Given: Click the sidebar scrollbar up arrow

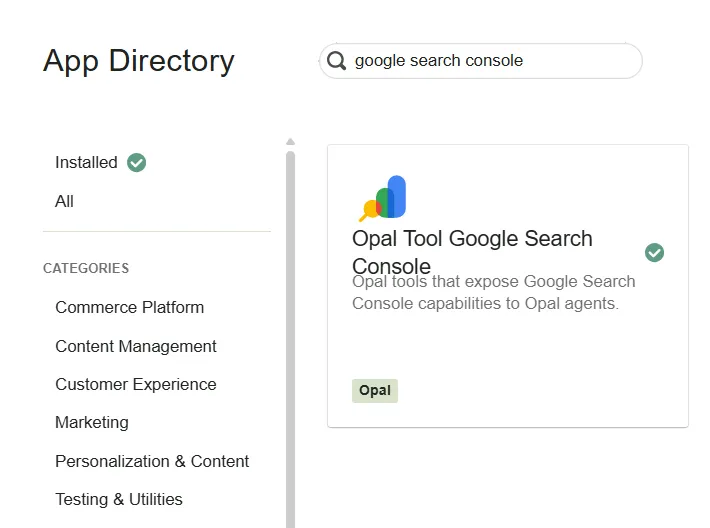Looking at the screenshot, I should coord(291,142).
